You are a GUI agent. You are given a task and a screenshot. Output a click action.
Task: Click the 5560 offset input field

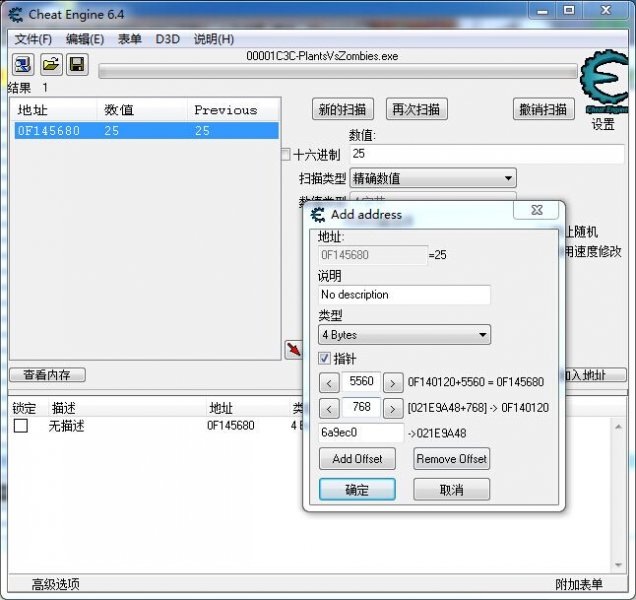(x=361, y=382)
